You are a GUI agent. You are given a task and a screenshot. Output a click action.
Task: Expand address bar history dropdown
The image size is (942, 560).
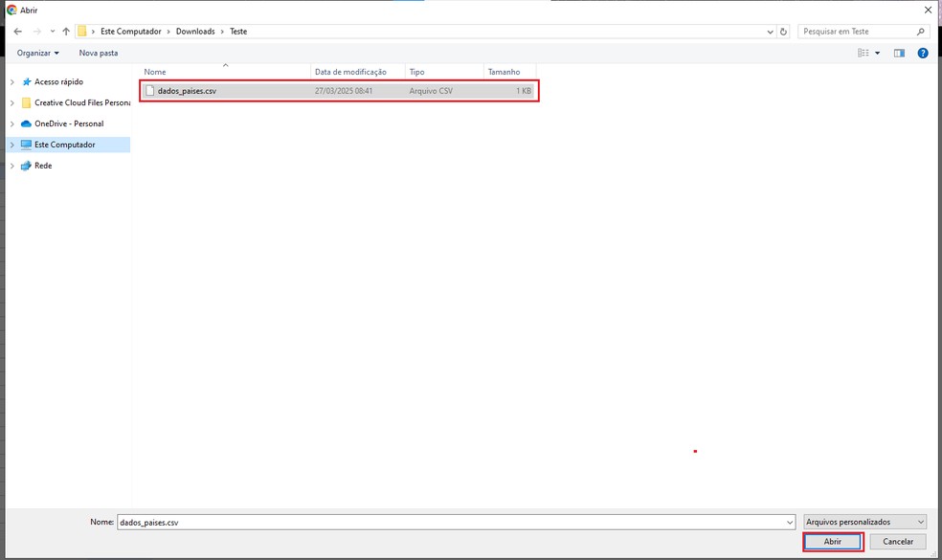[771, 32]
